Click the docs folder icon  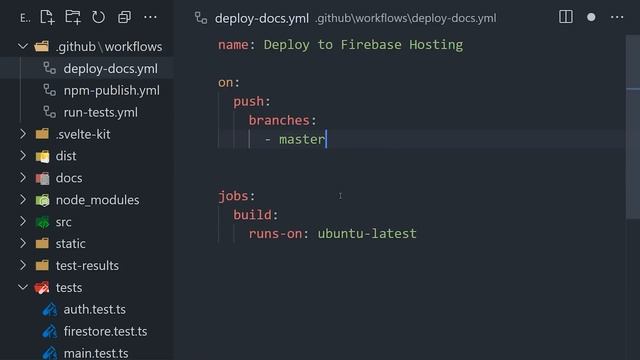coord(42,178)
